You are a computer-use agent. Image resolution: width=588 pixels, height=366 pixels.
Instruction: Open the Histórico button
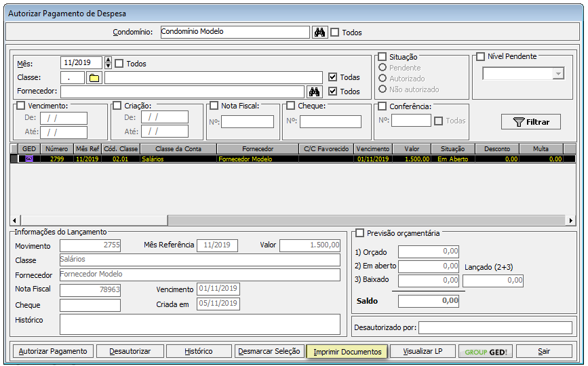[x=199, y=351]
